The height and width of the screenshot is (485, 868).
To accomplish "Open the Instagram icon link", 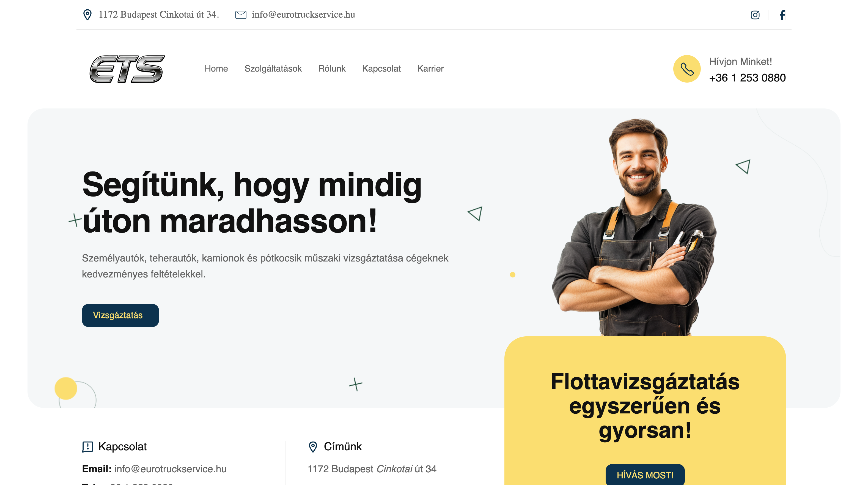I will click(755, 15).
